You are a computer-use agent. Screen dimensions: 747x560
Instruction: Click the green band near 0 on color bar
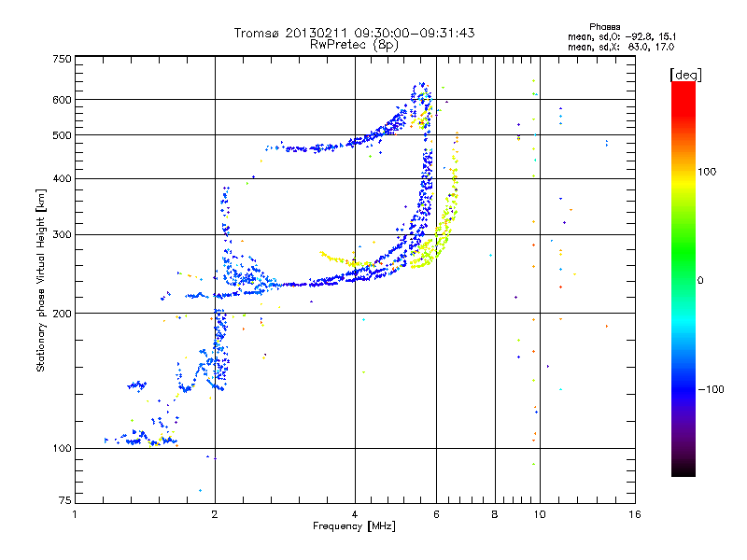(x=684, y=280)
